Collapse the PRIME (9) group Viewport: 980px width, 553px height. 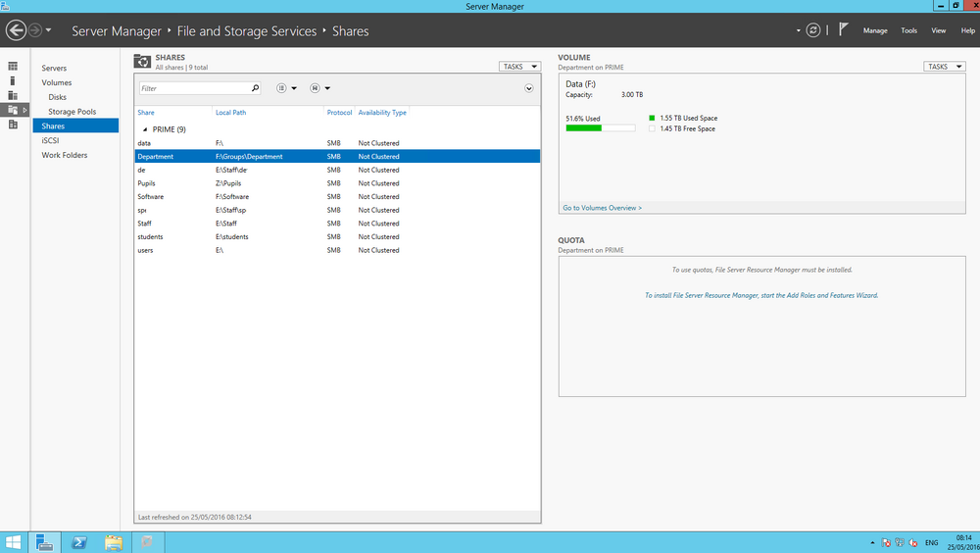145,129
